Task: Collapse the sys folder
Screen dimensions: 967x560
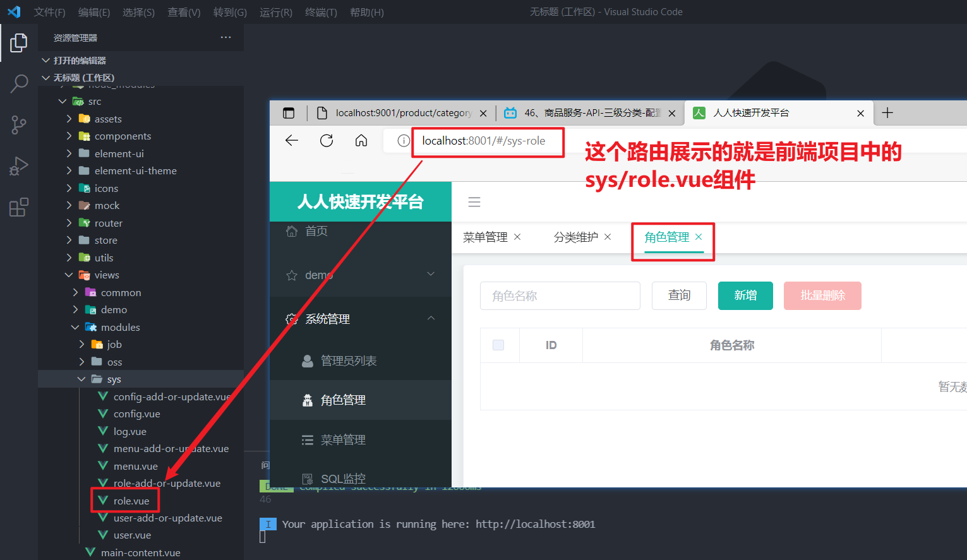Action: pos(114,379)
